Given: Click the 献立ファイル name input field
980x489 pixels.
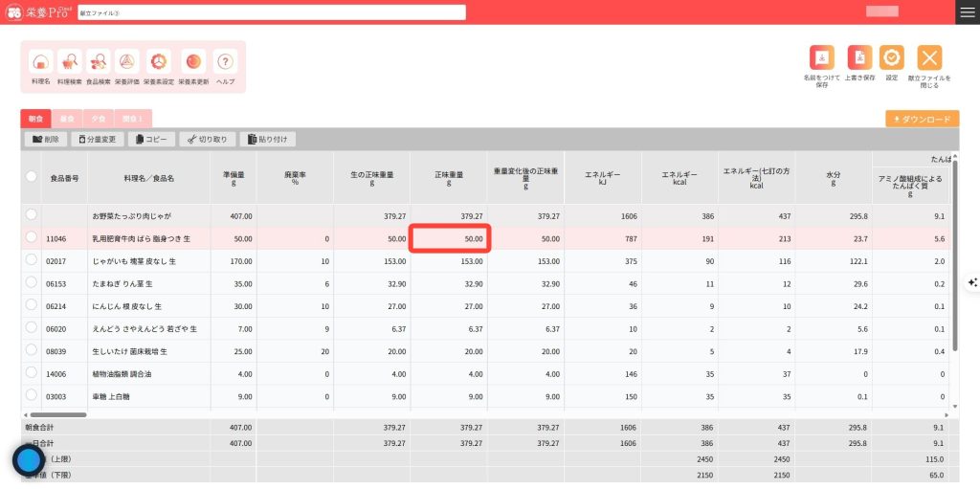Looking at the screenshot, I should pyautogui.click(x=271, y=12).
